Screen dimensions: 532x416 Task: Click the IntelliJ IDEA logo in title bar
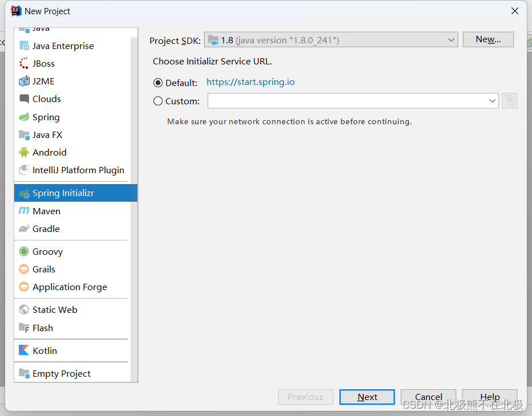[x=16, y=11]
